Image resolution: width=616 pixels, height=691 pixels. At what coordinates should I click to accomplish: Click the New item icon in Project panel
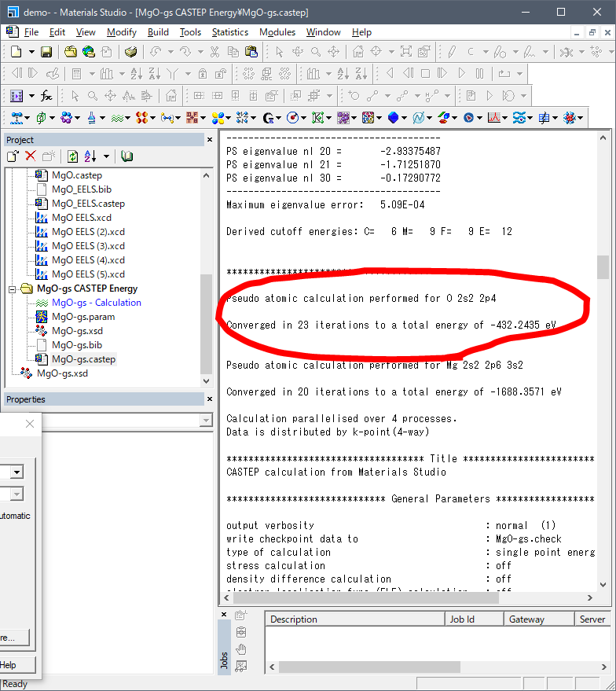point(13,156)
